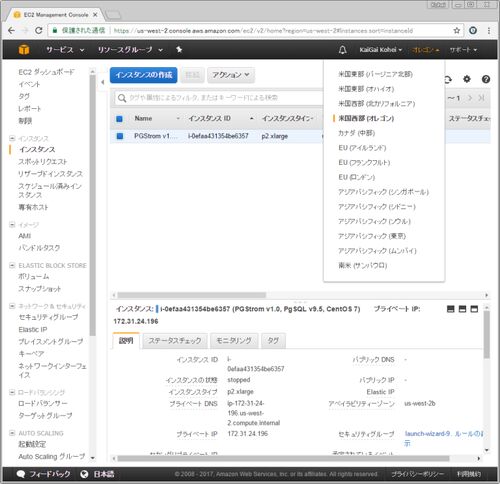Image resolution: width=500 pixels, height=484 pixels.
Task: Switch to bottom-split pane layout icon
Action: [450, 309]
